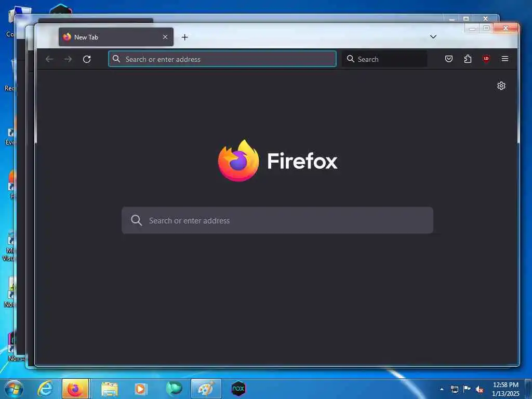Reload the current page
The width and height of the screenshot is (532, 399).
point(87,59)
